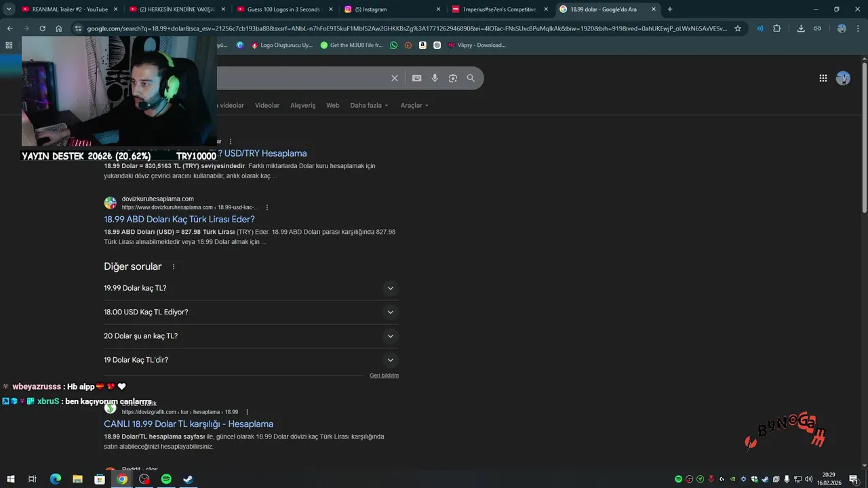
Task: Open more options for dovizgrafik result
Action: 247,412
